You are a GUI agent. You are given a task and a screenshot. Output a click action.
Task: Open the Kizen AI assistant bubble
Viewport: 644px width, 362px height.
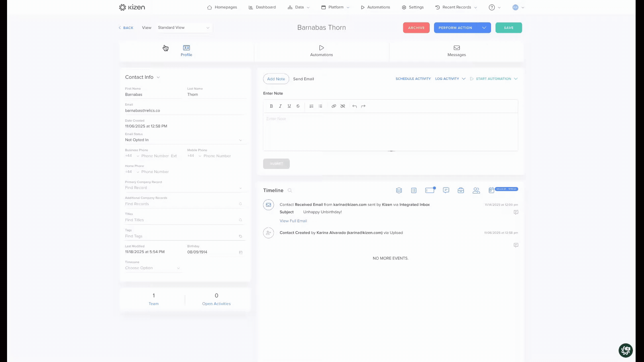coord(626,350)
